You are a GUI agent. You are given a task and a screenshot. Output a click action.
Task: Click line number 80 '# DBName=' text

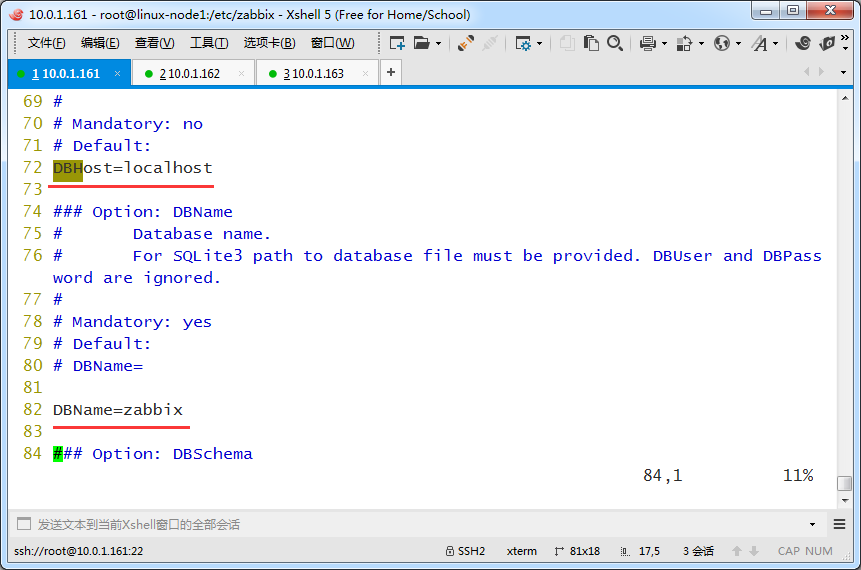(x=98, y=366)
